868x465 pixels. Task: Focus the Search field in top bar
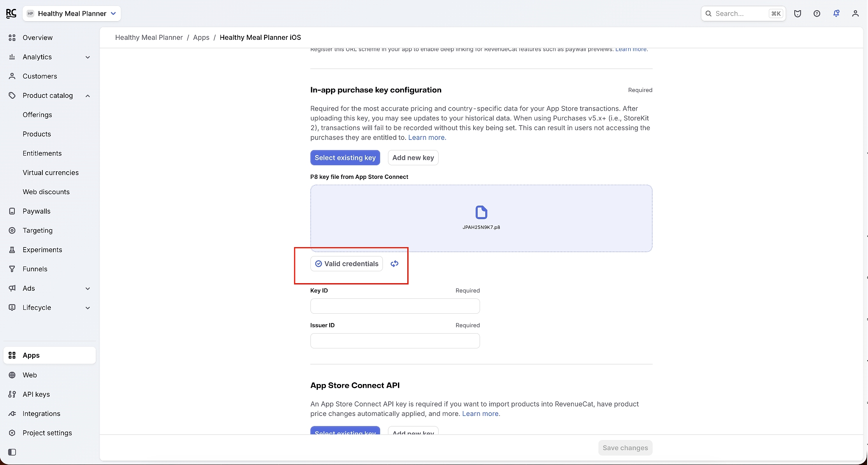click(x=743, y=14)
